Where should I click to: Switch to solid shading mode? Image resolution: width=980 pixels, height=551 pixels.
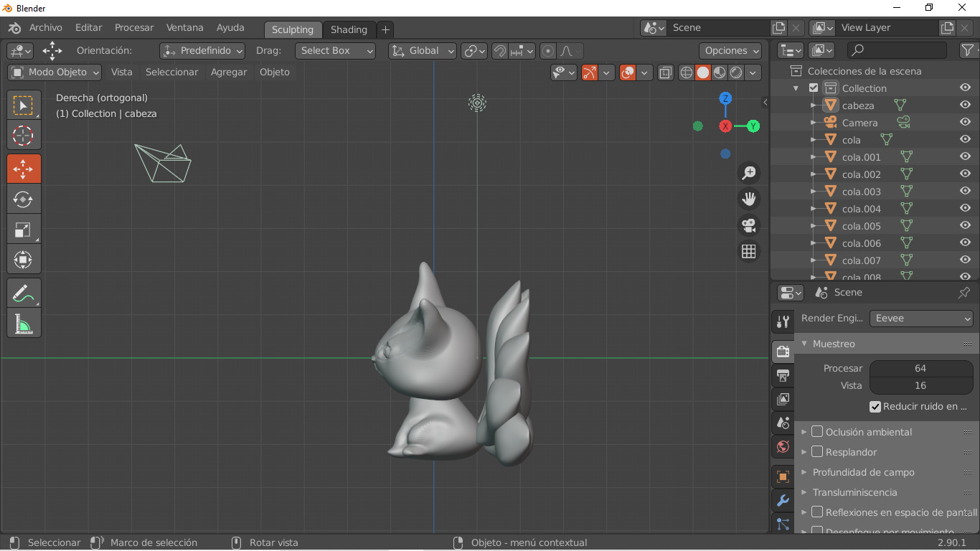tap(703, 72)
